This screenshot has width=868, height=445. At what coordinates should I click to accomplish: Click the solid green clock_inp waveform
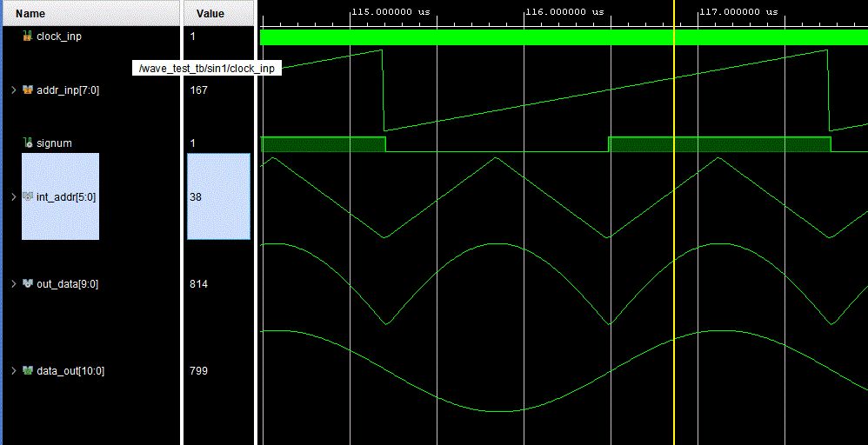pos(564,37)
